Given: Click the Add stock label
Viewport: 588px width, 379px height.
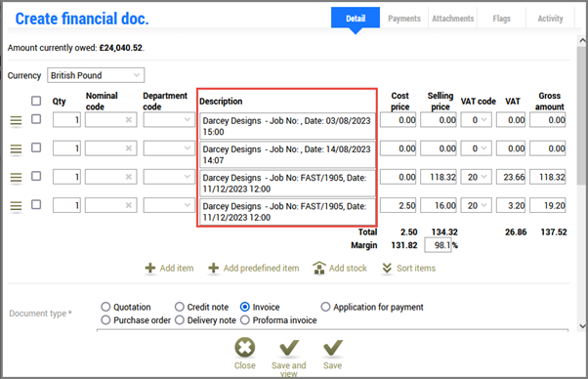Looking at the screenshot, I should [348, 268].
